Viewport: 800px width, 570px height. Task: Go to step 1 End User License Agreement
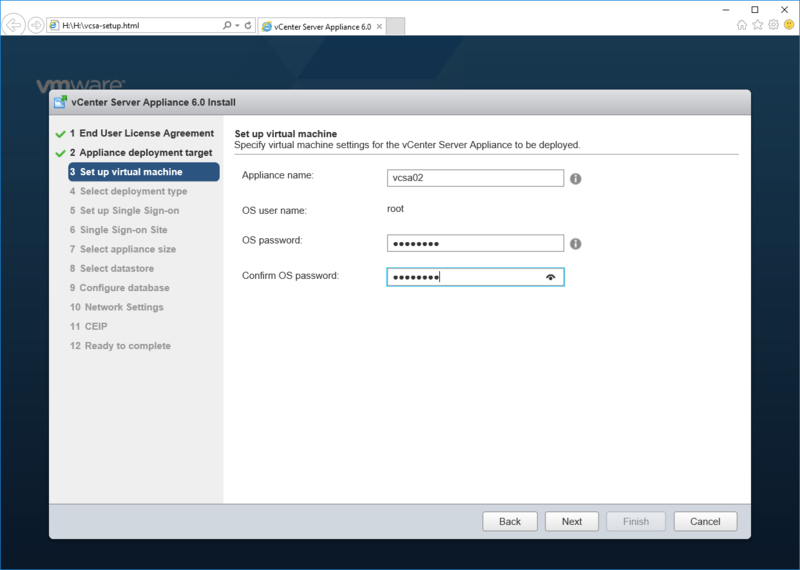pos(142,133)
